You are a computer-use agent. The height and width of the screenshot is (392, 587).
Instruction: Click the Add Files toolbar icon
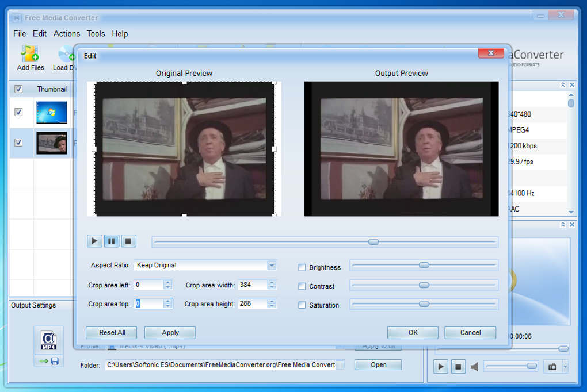click(30, 53)
